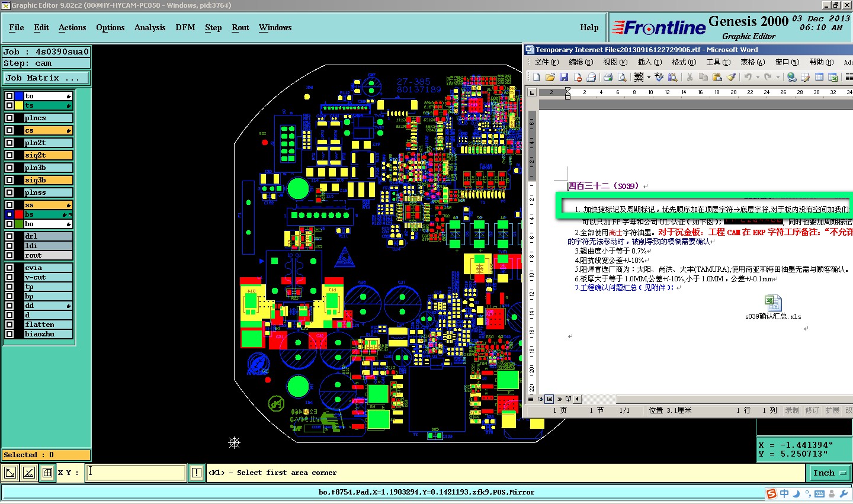
Task: Click the Windows menu button
Action: (275, 27)
